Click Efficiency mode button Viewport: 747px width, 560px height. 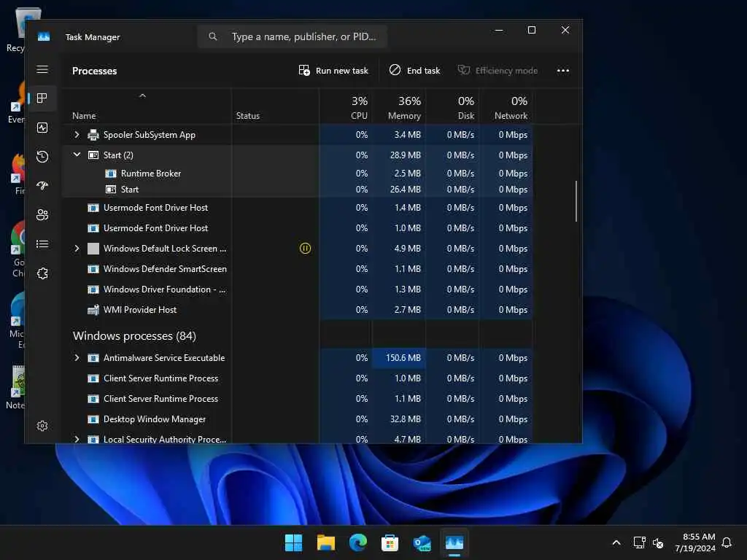498,71
